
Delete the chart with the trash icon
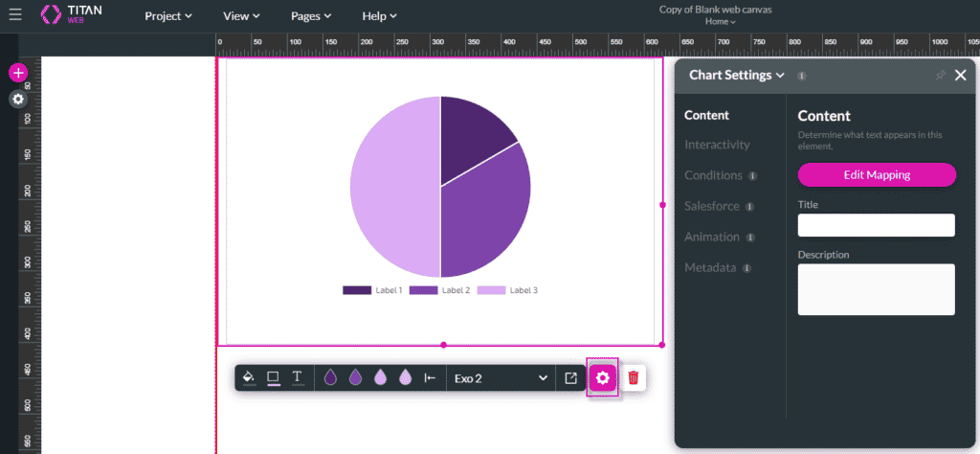pos(634,377)
